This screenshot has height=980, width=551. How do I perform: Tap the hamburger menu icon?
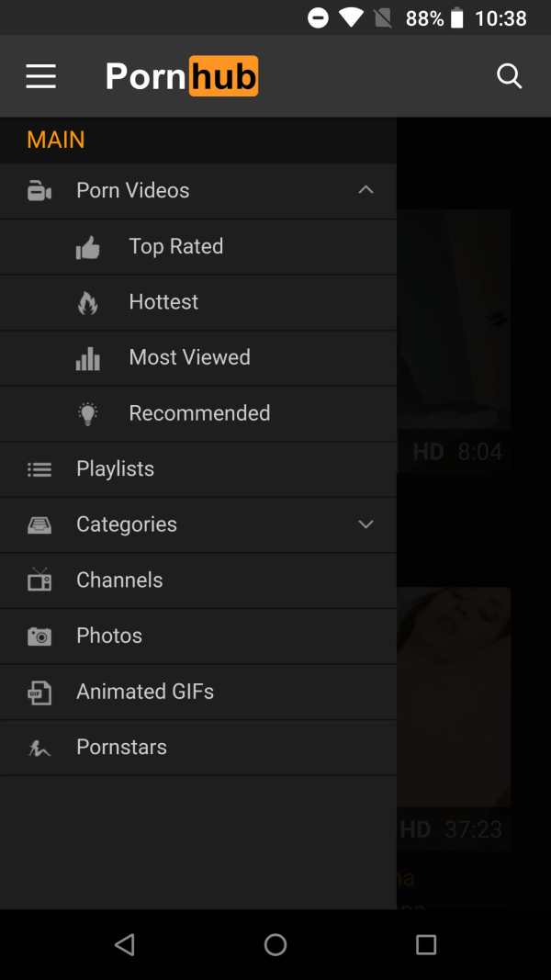click(x=41, y=76)
